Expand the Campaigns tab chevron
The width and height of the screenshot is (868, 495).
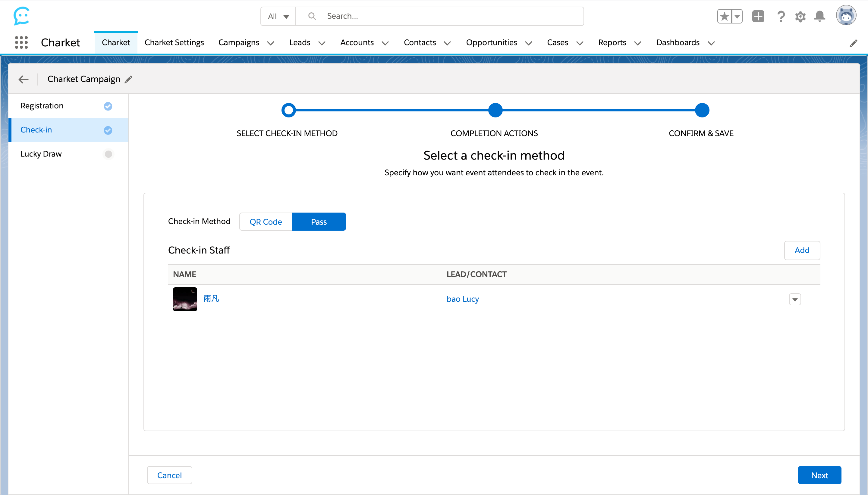(271, 43)
